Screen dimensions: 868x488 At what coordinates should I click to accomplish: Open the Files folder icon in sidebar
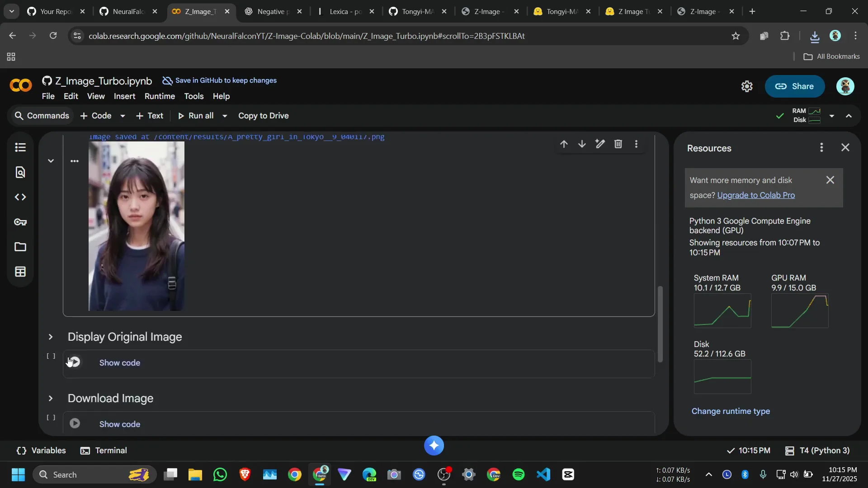click(x=20, y=247)
